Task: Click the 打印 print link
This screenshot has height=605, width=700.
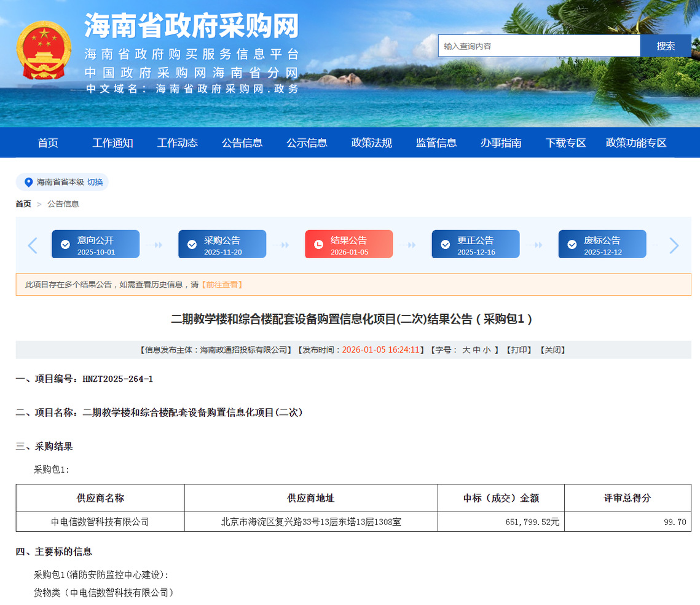Action: 518,350
